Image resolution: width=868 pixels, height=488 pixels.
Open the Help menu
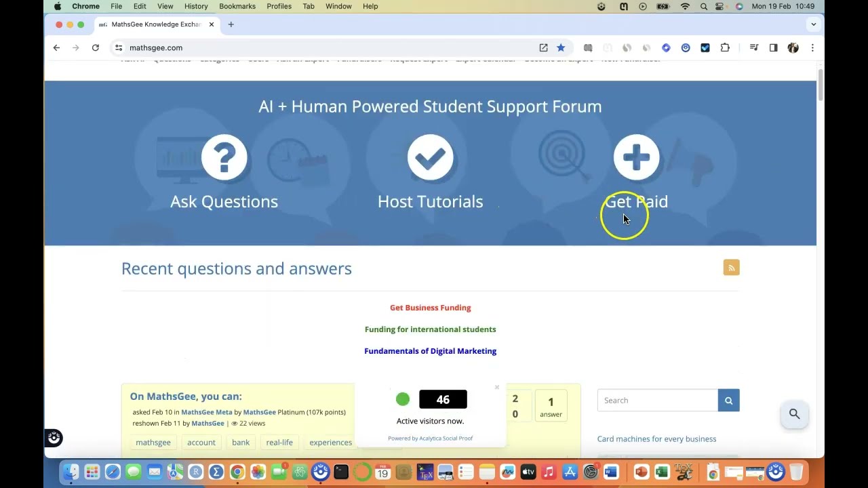[x=370, y=6]
